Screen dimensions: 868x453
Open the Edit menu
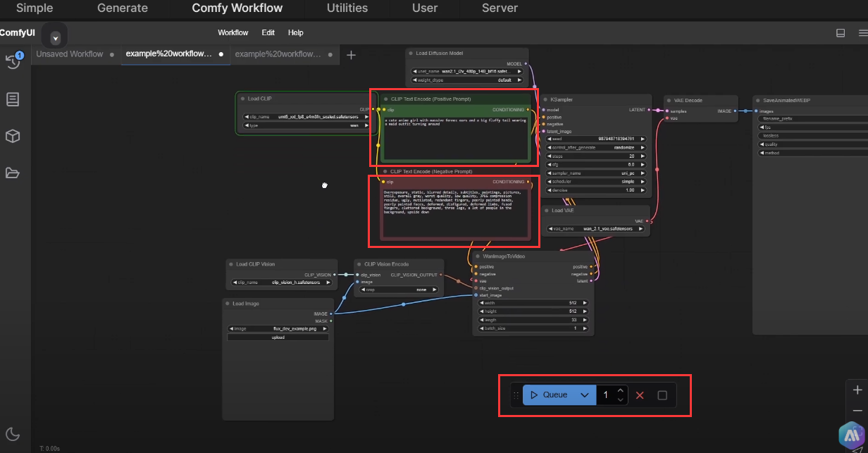268,32
